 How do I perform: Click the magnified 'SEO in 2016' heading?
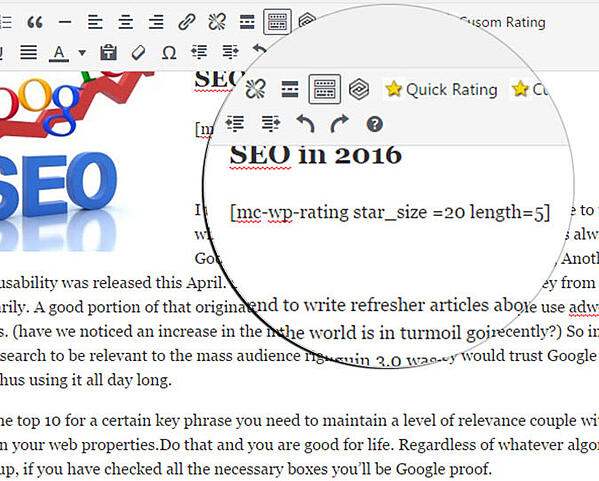(x=316, y=155)
